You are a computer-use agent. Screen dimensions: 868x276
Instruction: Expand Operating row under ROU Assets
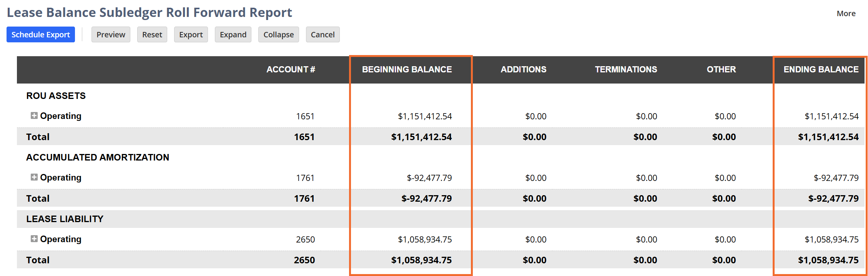[x=34, y=115]
